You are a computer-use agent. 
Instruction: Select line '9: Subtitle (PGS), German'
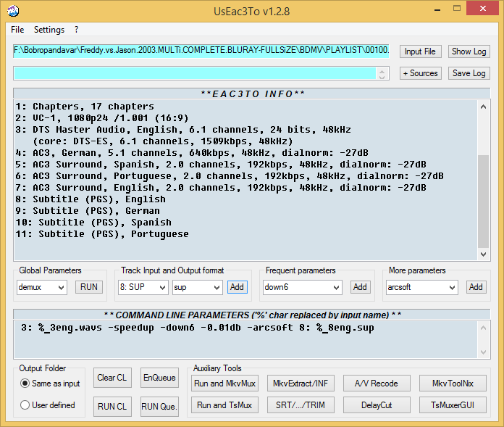[x=88, y=211]
